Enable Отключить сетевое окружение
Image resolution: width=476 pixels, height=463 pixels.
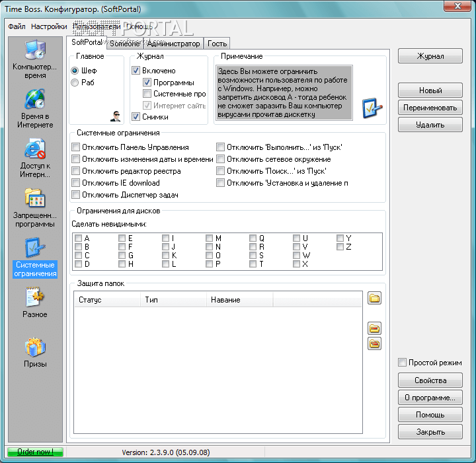tap(220, 159)
